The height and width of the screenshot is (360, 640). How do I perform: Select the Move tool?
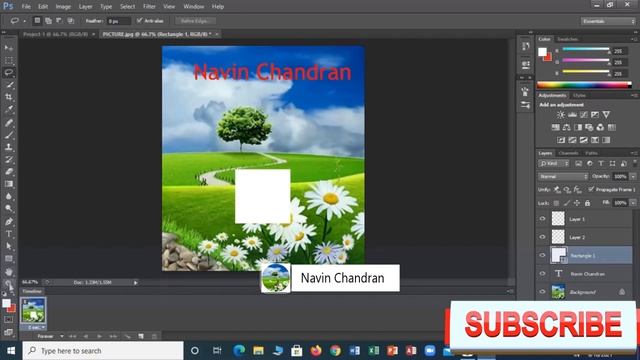pos(9,48)
